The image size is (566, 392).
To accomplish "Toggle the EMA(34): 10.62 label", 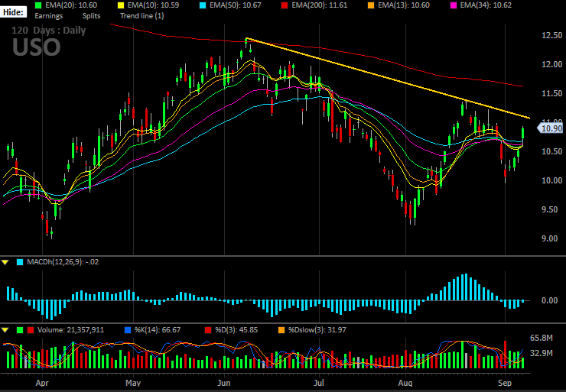I will 486,5.
